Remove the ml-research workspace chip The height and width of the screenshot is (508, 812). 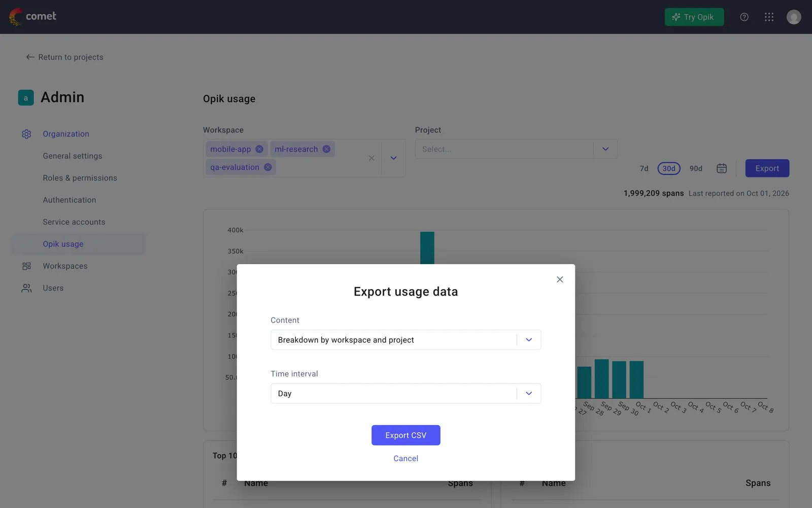pos(326,149)
